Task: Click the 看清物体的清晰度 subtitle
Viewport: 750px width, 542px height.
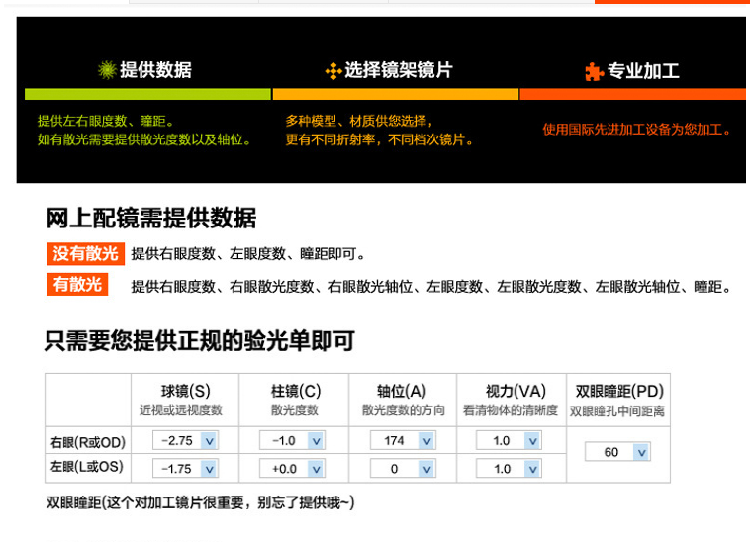Action: click(510, 410)
